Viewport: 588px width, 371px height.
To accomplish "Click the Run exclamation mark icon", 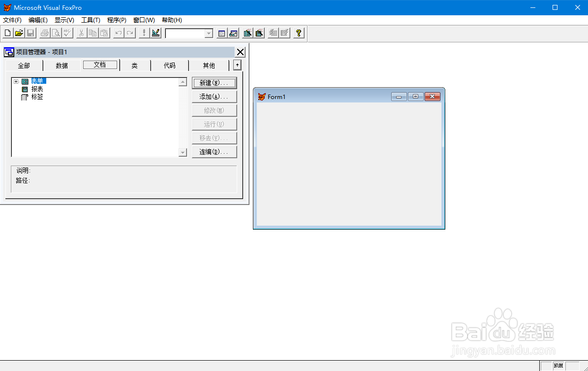I will [x=144, y=33].
